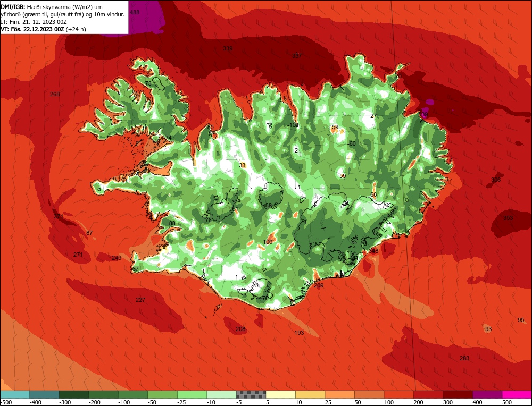Click the 'VT: Fös. 22.12.2023 00Z' line
Viewport: 532px width, 406px height.
44,29
